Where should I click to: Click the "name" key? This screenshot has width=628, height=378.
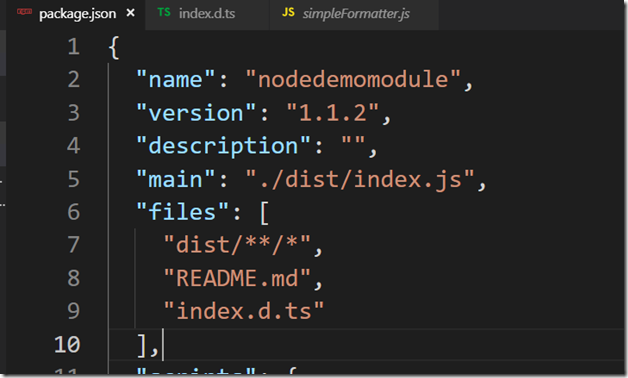coord(175,80)
